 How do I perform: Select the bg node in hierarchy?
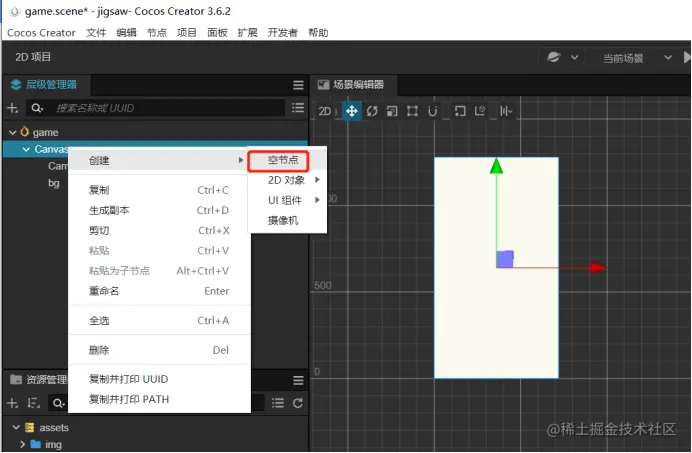pos(53,183)
